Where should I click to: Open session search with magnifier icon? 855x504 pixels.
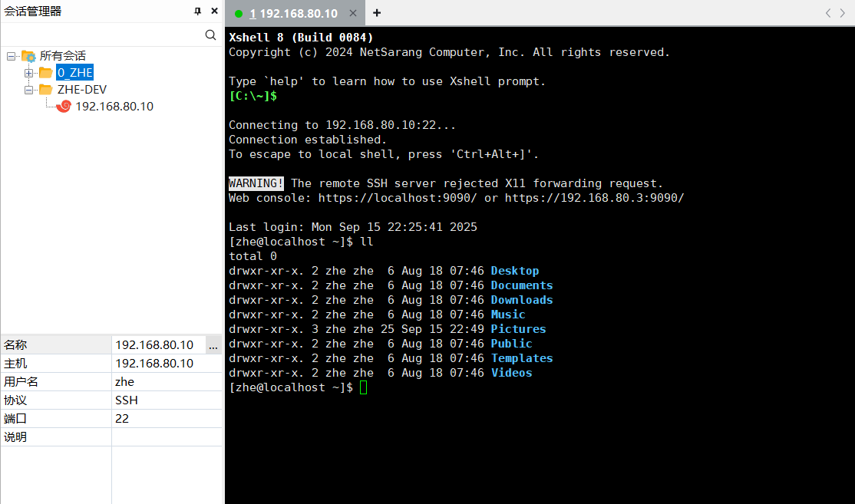click(210, 35)
